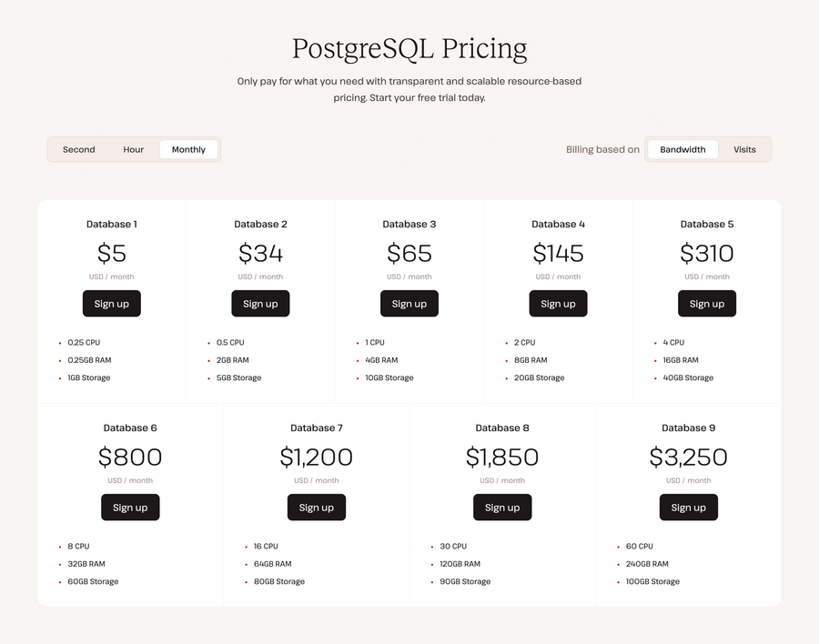Select the Hour billing option
This screenshot has height=644, width=819.
point(133,149)
